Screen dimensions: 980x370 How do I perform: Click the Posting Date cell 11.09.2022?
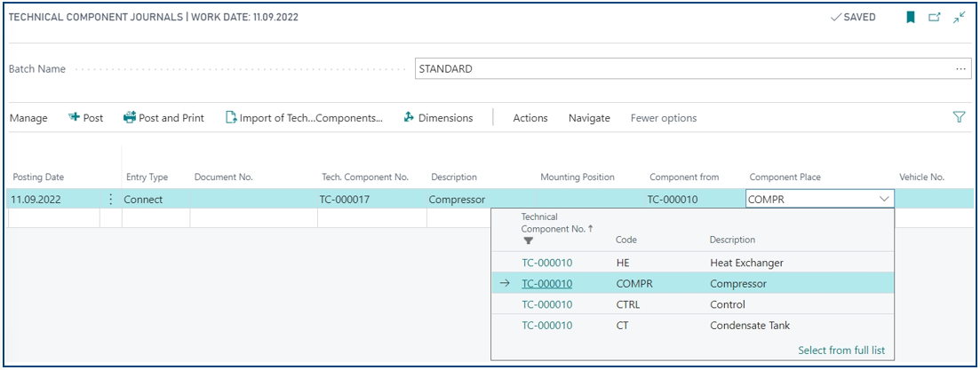[53, 199]
